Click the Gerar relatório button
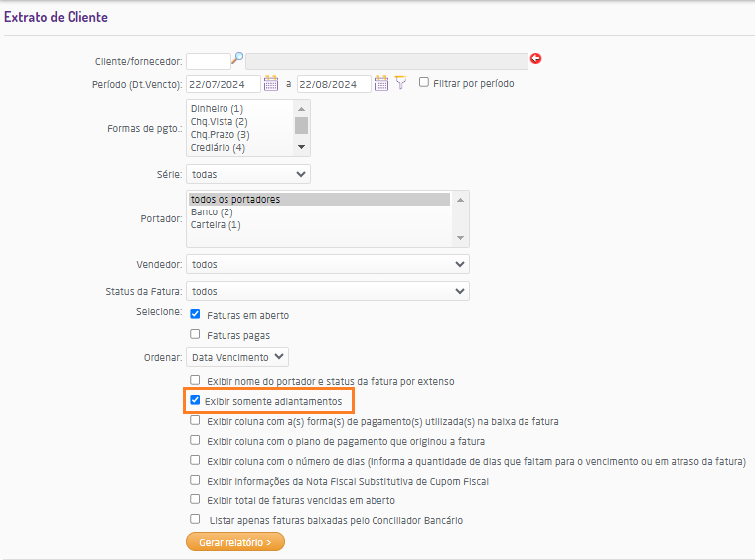This screenshot has height=560, width=755. 234,542
